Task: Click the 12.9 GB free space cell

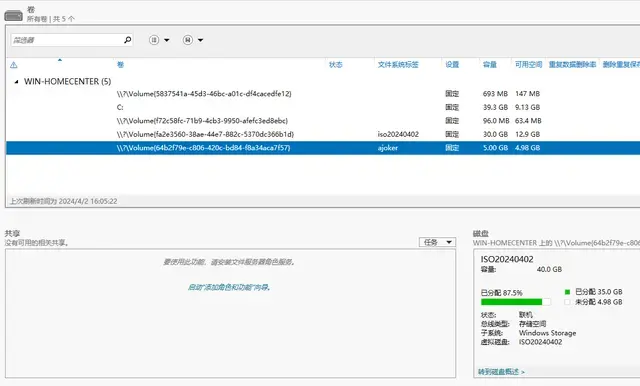Action: tap(527, 134)
